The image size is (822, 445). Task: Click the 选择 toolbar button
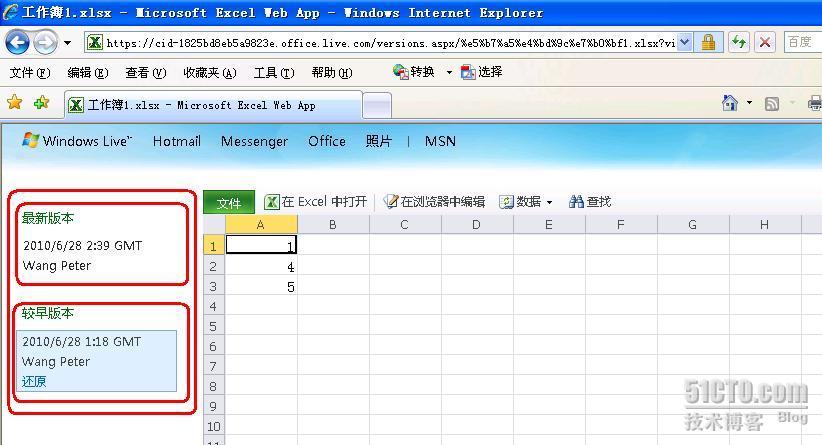pyautogui.click(x=481, y=72)
